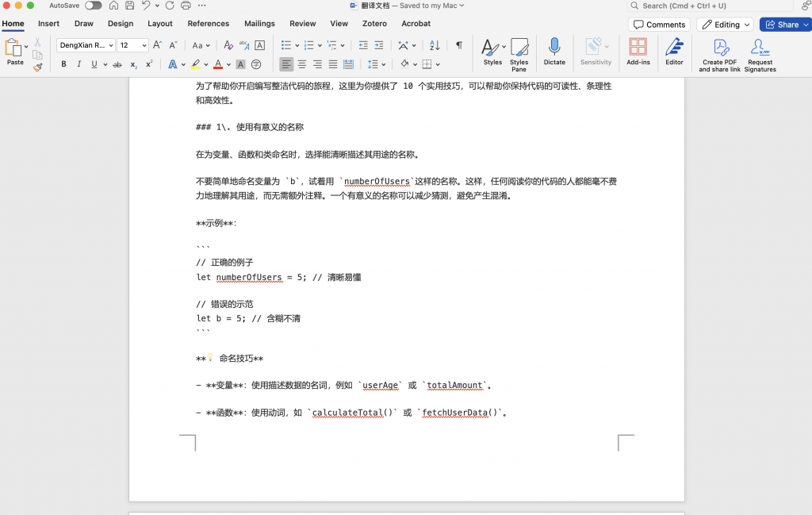
Task: Apply distributed alignment
Action: pyautogui.click(x=349, y=64)
